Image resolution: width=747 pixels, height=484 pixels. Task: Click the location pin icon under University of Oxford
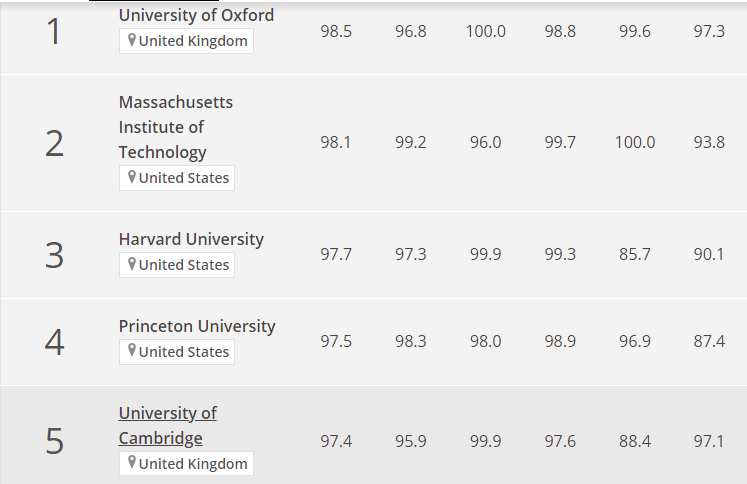click(x=132, y=40)
